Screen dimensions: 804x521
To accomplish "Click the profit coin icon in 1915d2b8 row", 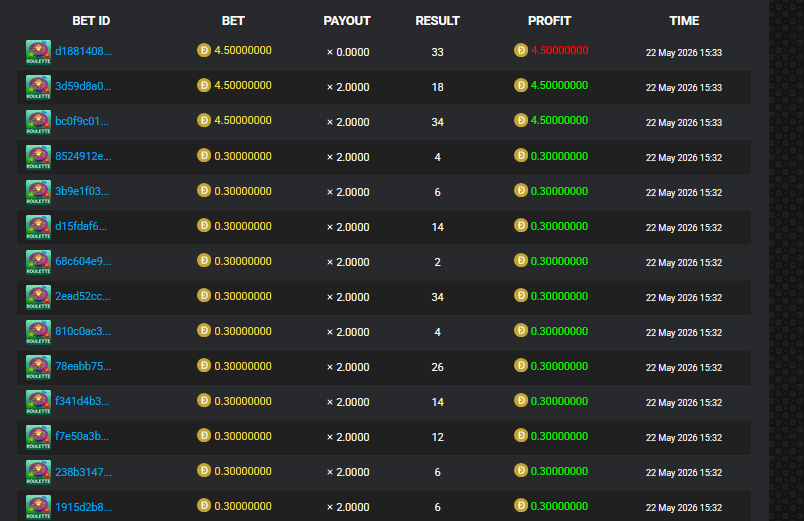I will 521,505.
